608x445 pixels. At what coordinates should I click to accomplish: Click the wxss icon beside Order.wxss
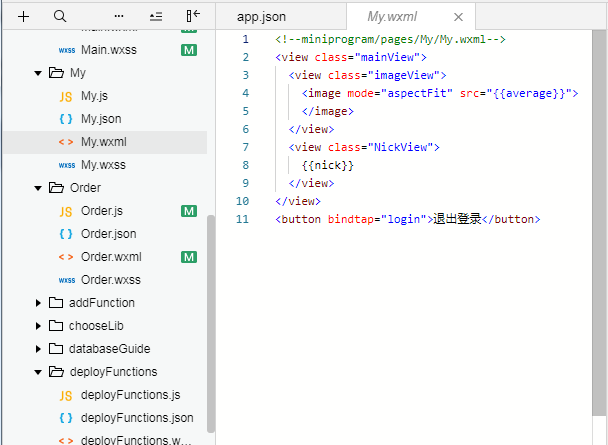67,280
